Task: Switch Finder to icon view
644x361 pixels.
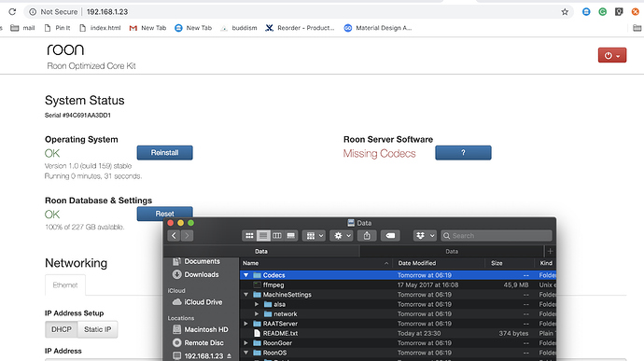Action: click(x=249, y=236)
